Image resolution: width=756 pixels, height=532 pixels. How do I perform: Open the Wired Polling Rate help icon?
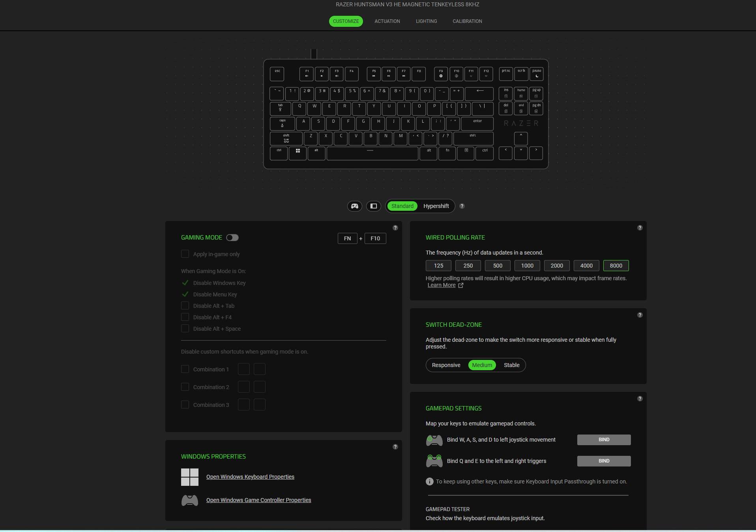tap(640, 228)
